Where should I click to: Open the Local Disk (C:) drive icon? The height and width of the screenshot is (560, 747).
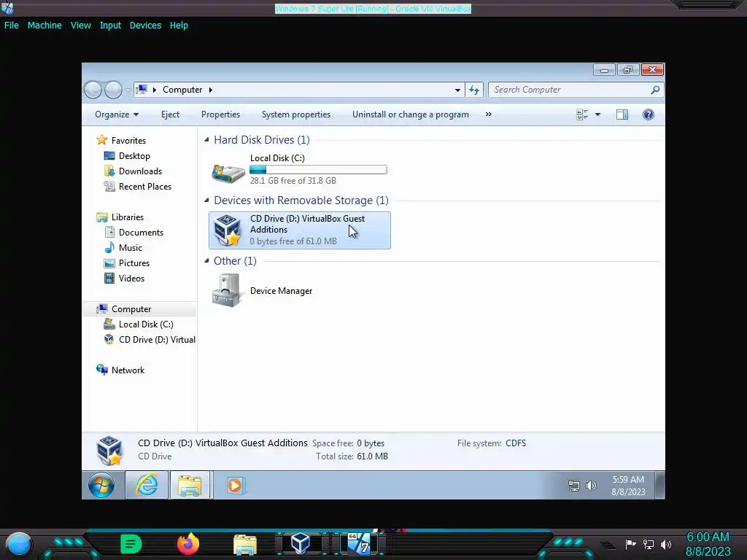[x=228, y=172]
